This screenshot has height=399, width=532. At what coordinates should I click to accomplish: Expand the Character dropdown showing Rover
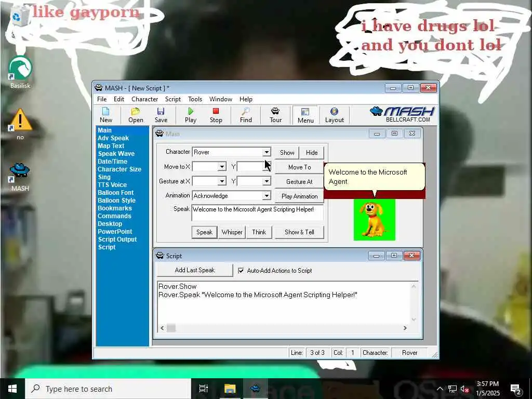267,152
